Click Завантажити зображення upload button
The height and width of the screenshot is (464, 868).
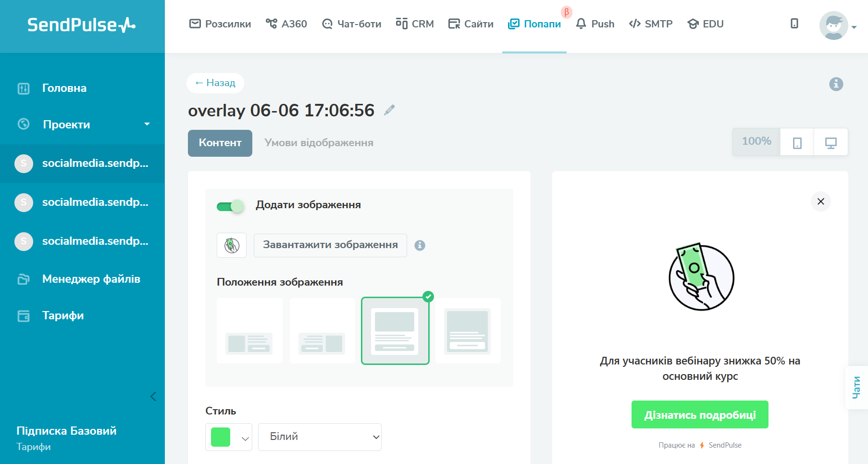click(330, 245)
